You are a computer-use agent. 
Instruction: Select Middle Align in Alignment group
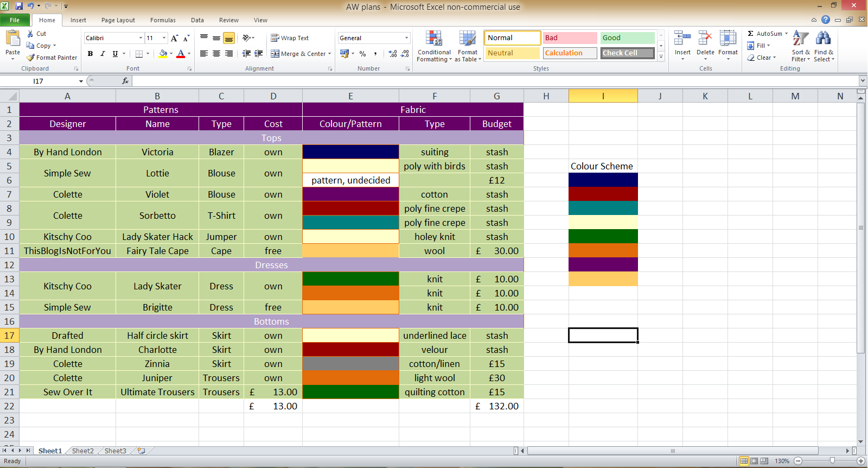click(216, 38)
